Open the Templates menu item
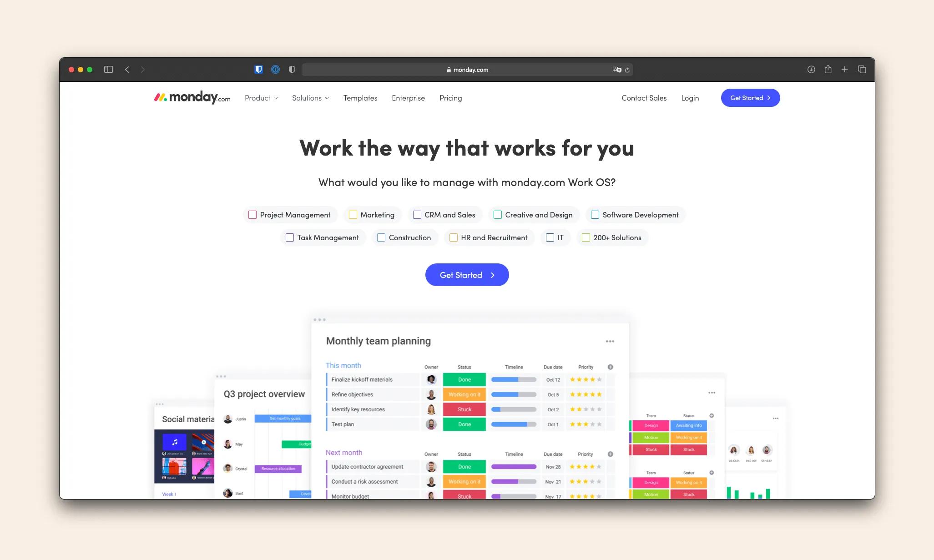The width and height of the screenshot is (934, 560). pos(359,97)
